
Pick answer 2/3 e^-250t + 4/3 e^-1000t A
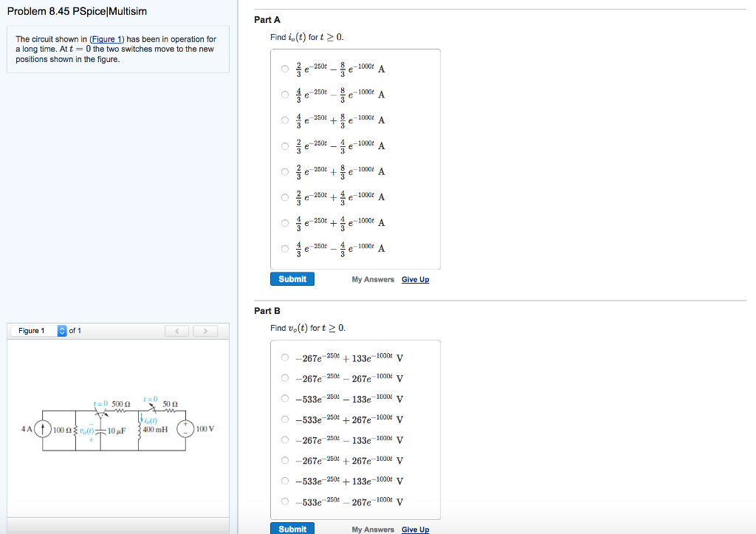(285, 197)
